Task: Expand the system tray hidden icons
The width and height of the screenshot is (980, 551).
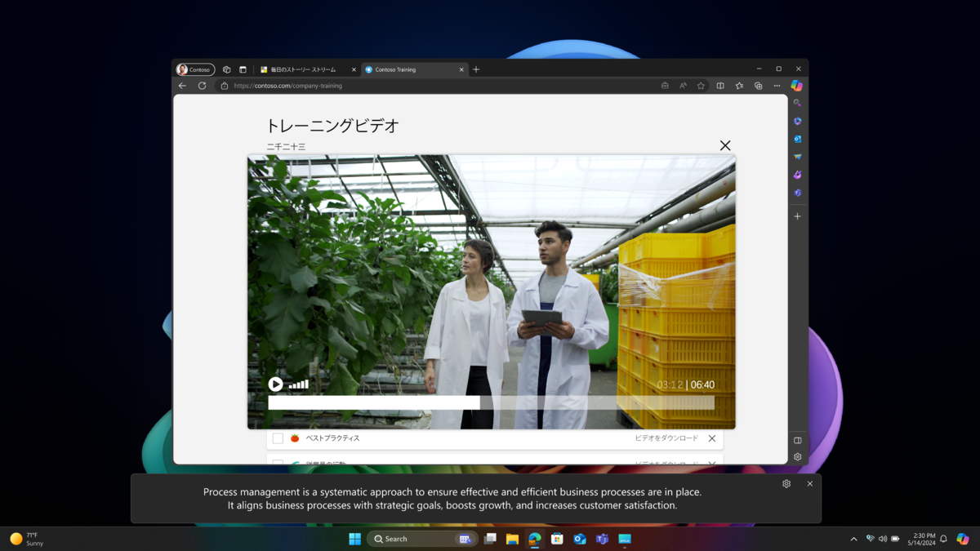Action: pos(853,539)
